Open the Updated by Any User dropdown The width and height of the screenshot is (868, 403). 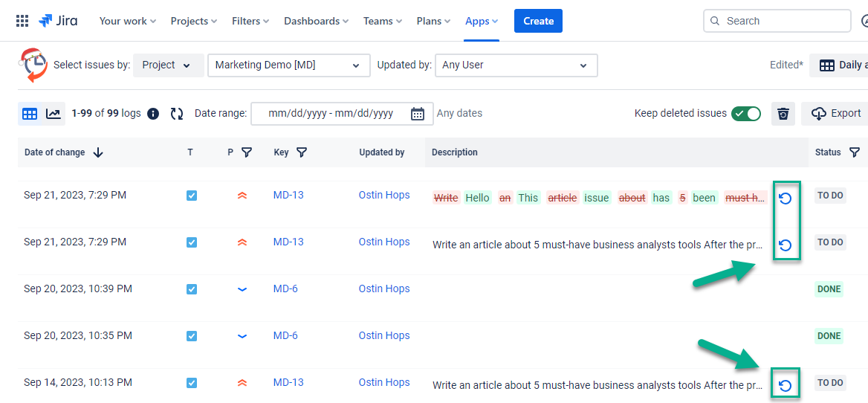coord(515,65)
